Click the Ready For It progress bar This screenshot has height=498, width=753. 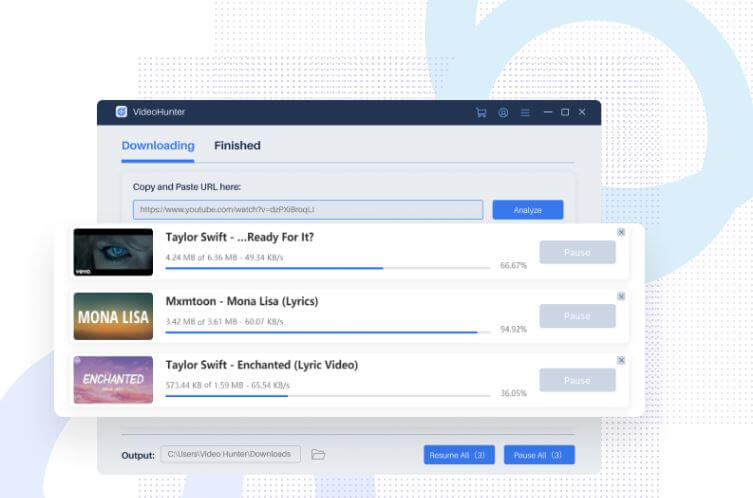pyautogui.click(x=330, y=268)
